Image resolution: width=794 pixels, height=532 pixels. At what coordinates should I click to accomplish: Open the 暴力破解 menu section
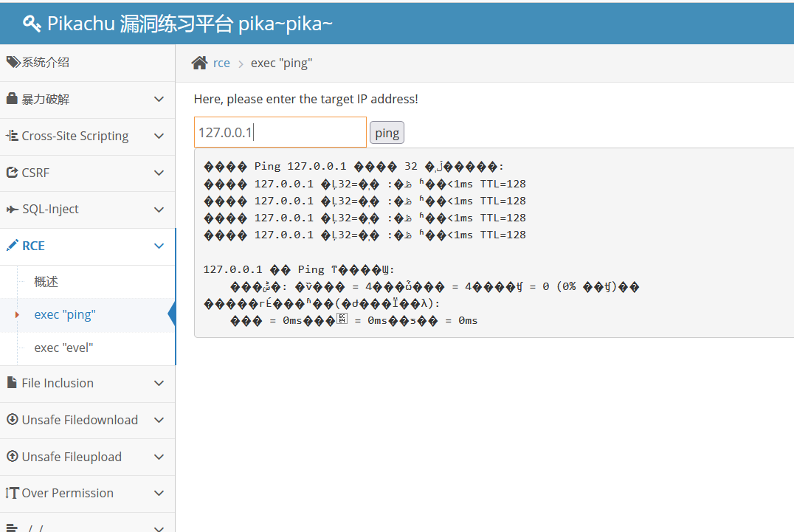point(88,100)
